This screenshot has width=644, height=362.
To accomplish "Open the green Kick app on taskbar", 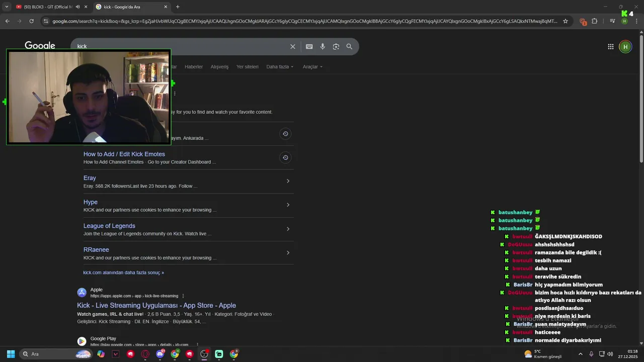I will (219, 354).
